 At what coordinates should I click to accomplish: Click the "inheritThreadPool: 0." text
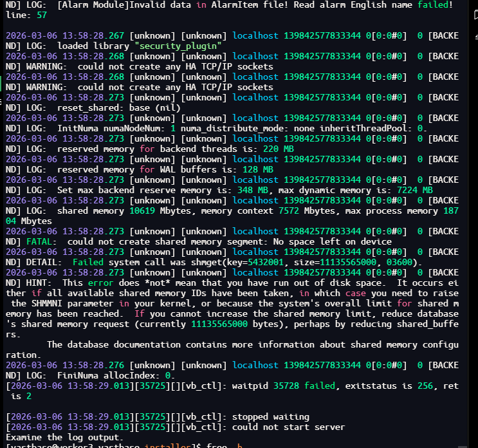click(373, 128)
